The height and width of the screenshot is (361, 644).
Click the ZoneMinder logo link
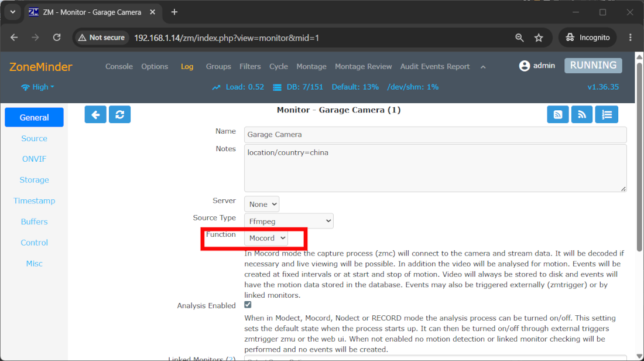click(x=40, y=67)
